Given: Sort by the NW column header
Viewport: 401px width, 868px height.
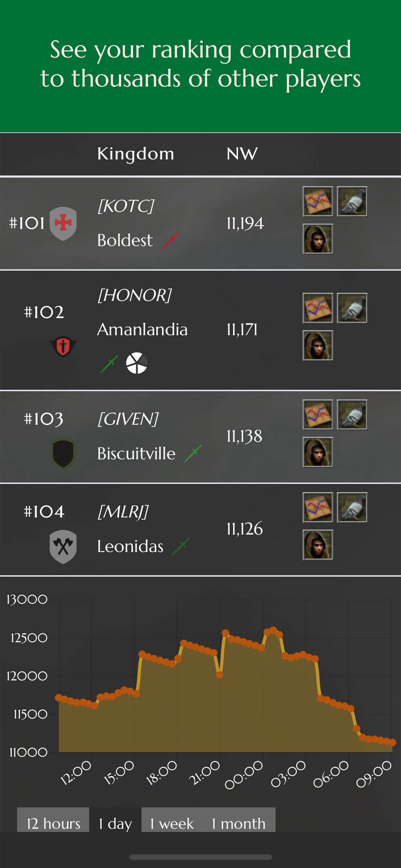Looking at the screenshot, I should pos(242,154).
